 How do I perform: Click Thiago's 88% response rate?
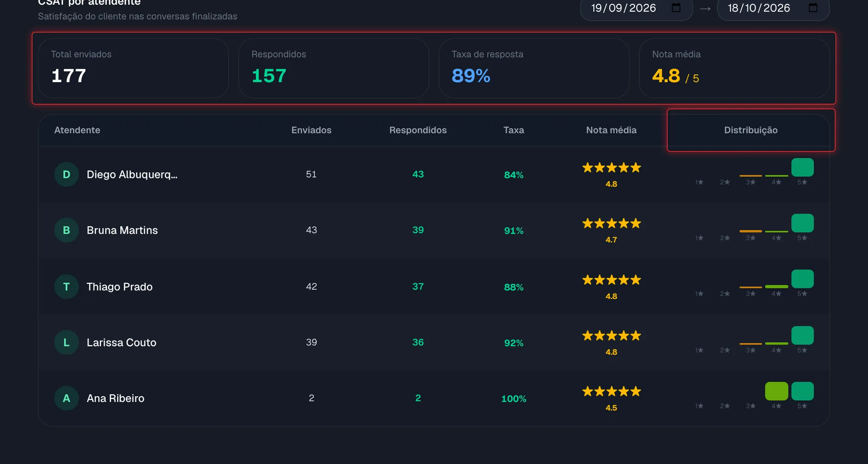coord(514,287)
